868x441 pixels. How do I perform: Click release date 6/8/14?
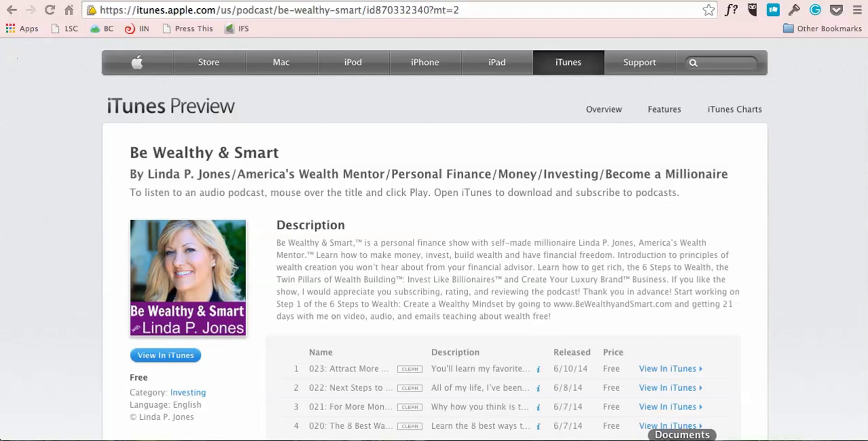(x=568, y=388)
